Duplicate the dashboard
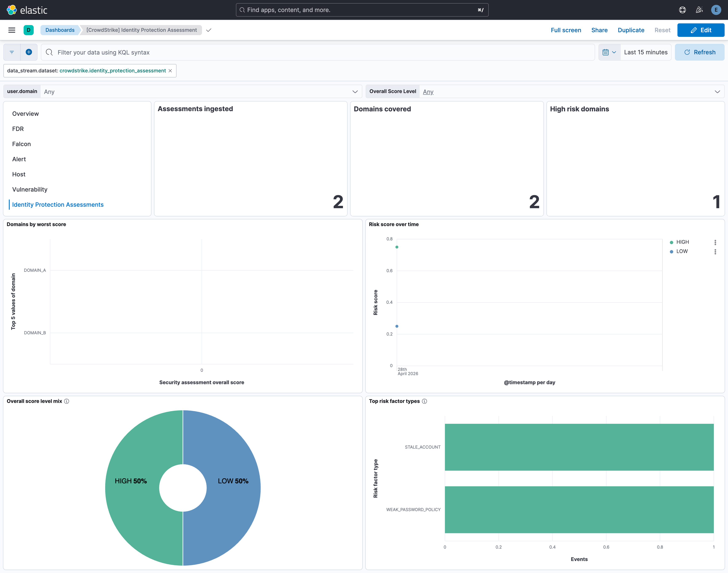728x573 pixels. click(x=631, y=30)
